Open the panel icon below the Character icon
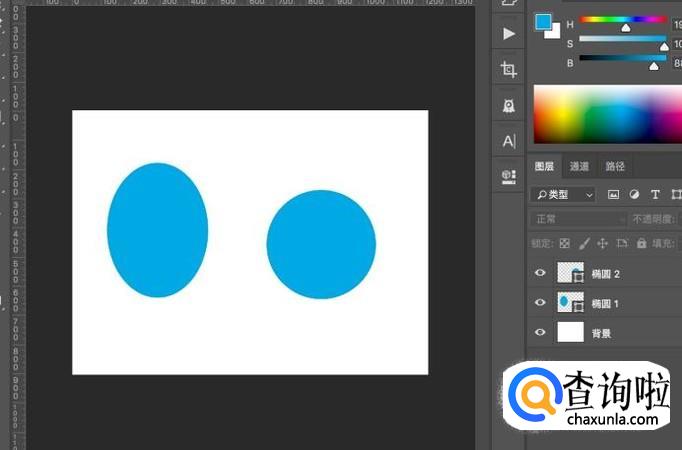The width and height of the screenshot is (682, 450). point(509,177)
